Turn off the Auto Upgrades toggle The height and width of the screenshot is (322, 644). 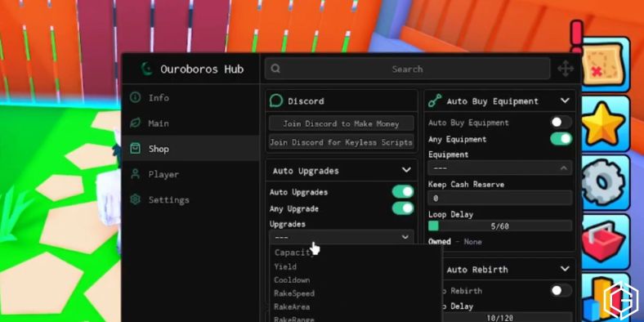[x=402, y=192]
